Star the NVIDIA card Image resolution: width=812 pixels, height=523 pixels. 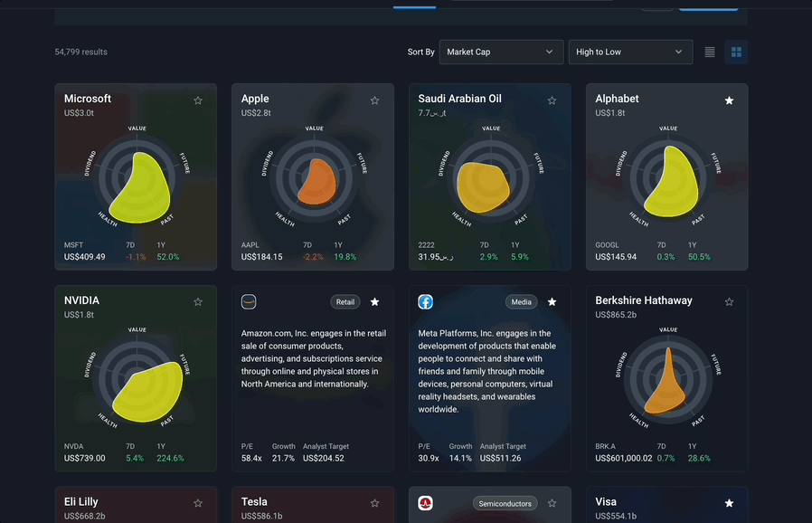click(x=198, y=301)
